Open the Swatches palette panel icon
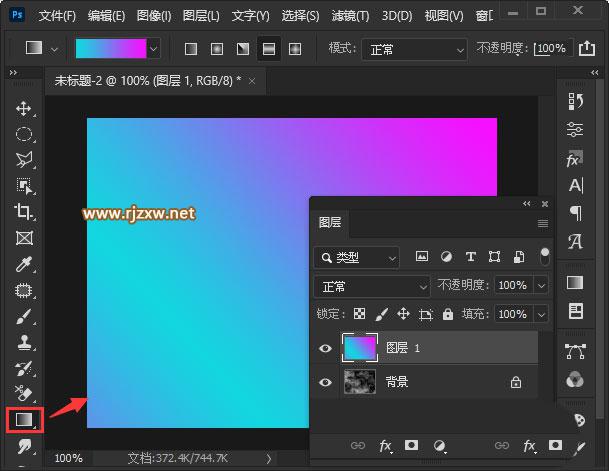Viewport: 609px width, 471px height. [579, 420]
